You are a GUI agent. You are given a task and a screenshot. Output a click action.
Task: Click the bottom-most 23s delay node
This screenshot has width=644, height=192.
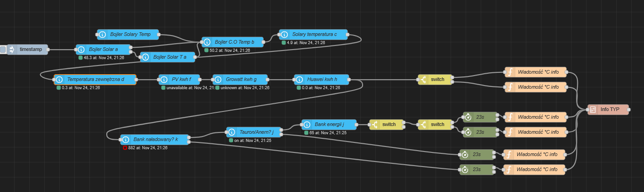coord(477,170)
